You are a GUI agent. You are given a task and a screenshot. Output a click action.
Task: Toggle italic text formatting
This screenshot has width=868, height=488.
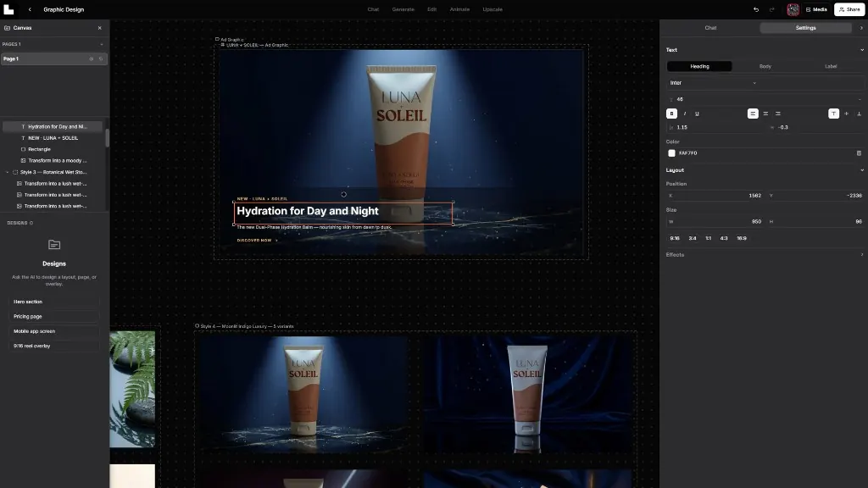[685, 114]
